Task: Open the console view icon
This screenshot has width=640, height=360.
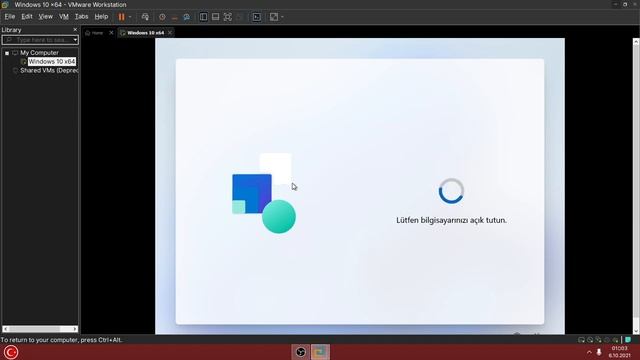Action: 257,17
